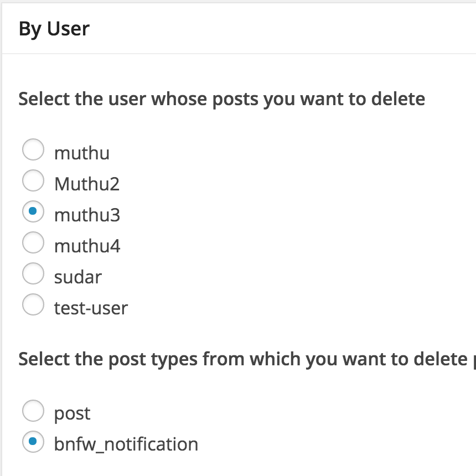Click the "sudar" user label text

78,277
